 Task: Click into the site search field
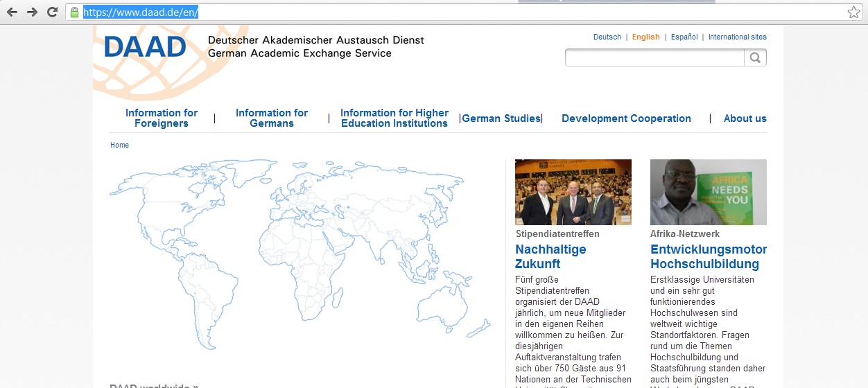coord(655,58)
